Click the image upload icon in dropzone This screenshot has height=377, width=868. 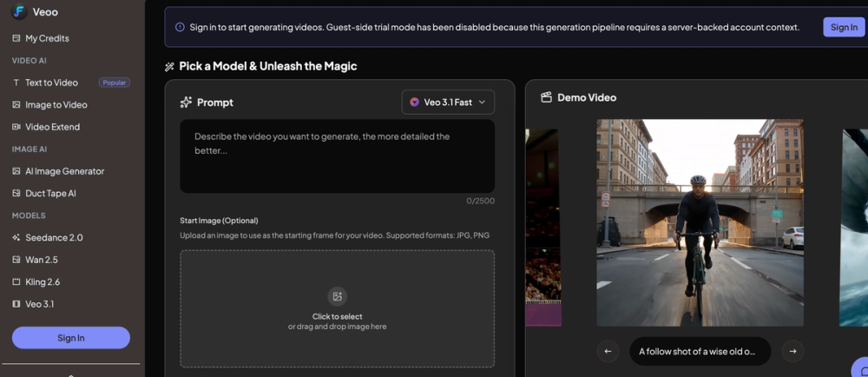coord(337,296)
